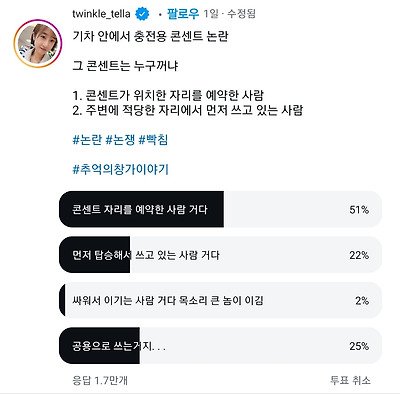Open the #논란 hashtag
The image size is (400, 395).
click(87, 139)
